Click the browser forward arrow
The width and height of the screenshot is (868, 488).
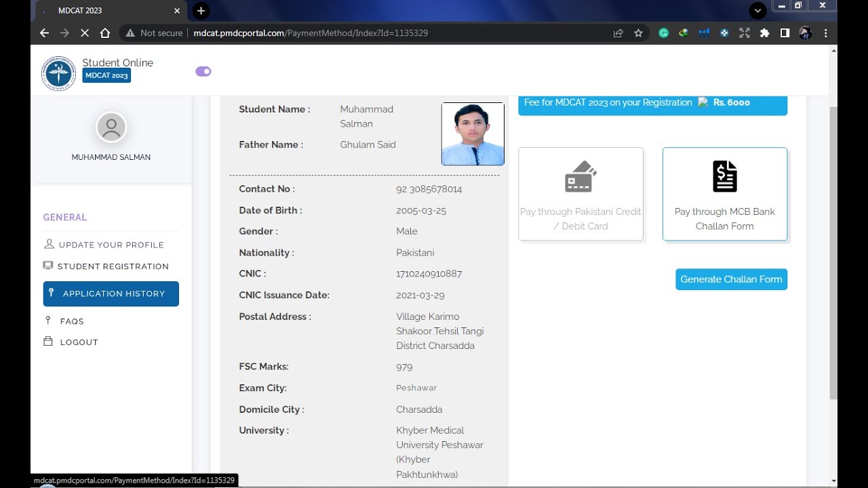click(64, 33)
